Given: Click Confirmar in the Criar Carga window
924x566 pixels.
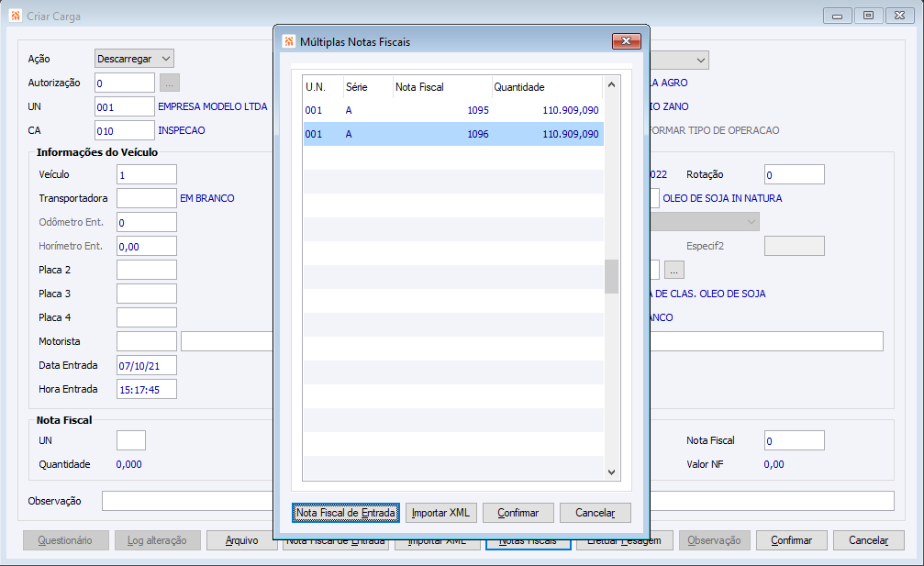Looking at the screenshot, I should 792,540.
